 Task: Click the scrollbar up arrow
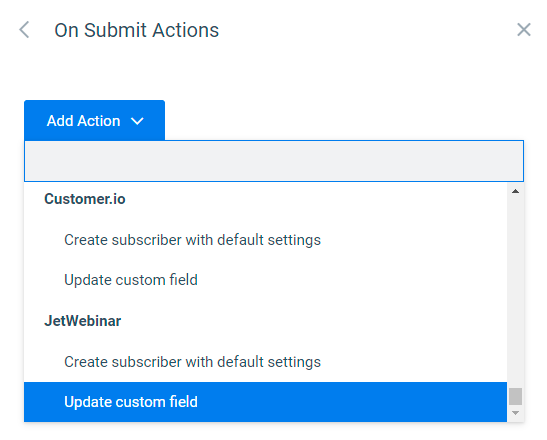pos(515,191)
